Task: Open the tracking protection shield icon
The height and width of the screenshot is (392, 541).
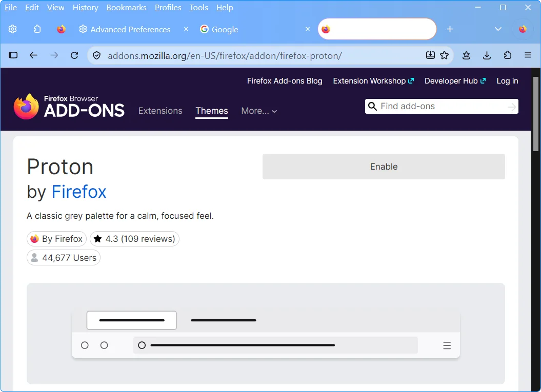Action: click(x=96, y=55)
